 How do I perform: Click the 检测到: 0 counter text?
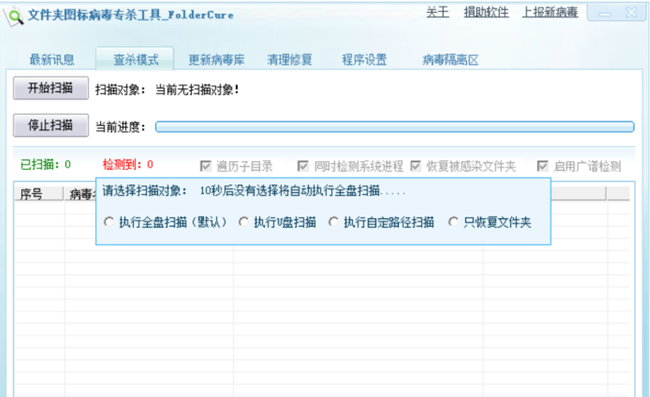click(128, 165)
